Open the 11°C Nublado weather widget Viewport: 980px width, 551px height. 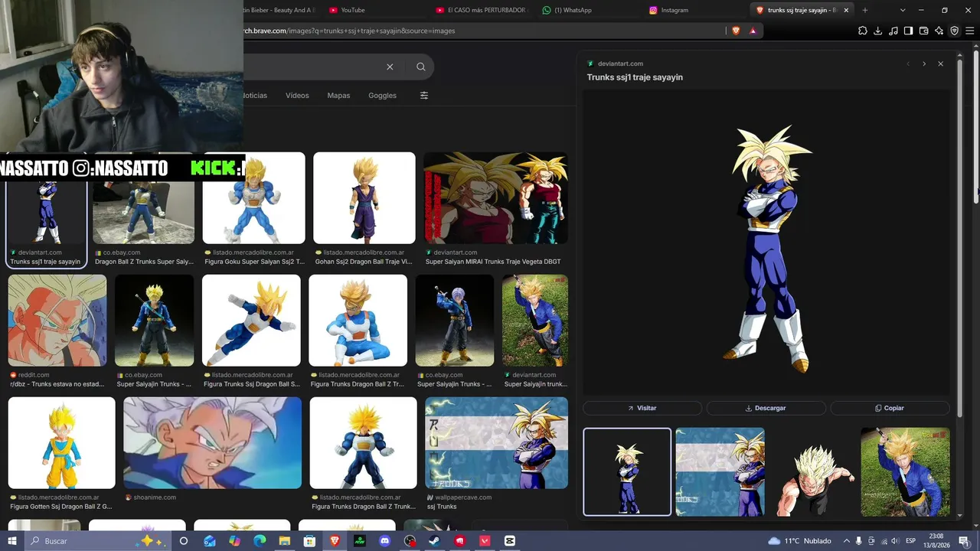pos(799,541)
